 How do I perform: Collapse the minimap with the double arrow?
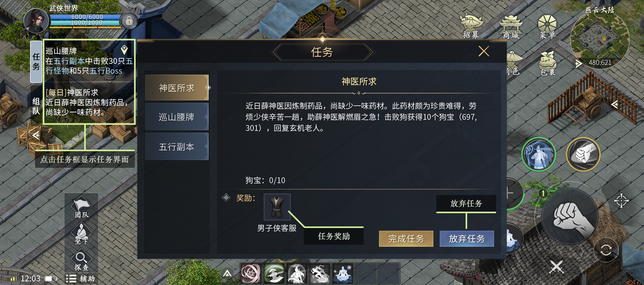[x=578, y=64]
